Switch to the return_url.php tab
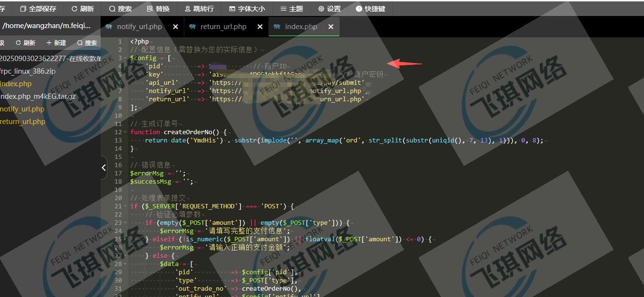 pyautogui.click(x=223, y=27)
